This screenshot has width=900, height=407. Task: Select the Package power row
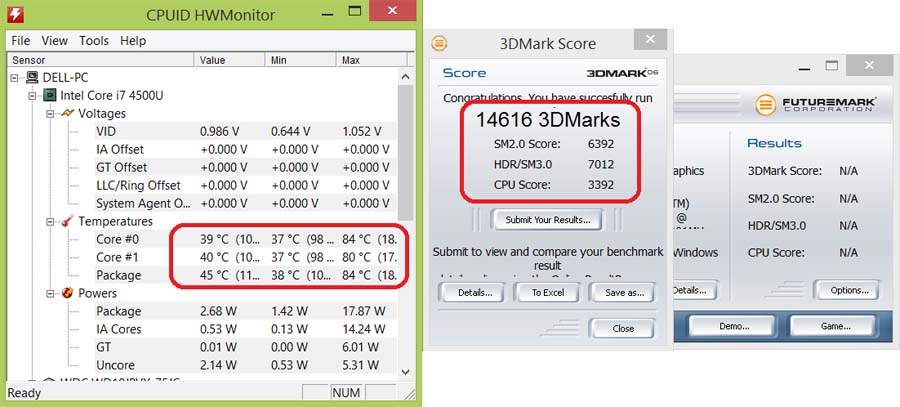coord(246,311)
